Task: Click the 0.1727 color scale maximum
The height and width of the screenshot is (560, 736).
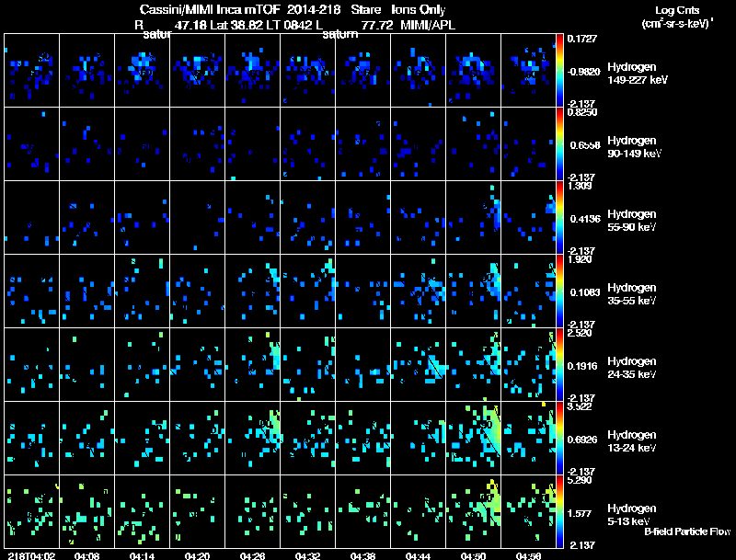Action: coord(582,39)
